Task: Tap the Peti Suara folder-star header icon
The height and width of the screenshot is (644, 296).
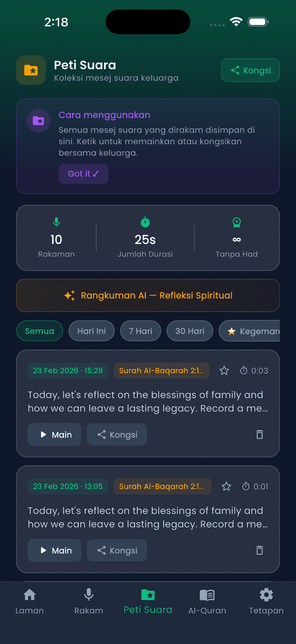Action: [31, 70]
